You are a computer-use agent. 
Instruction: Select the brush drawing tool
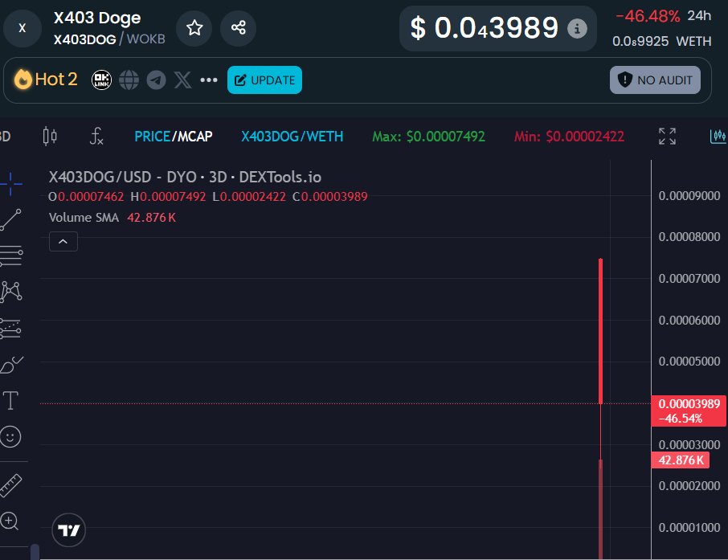pos(11,365)
